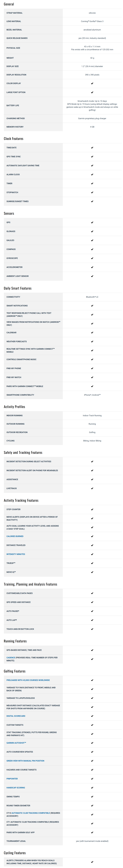The height and width of the screenshot is (868, 123).
Task: Click the checkmark next to Swing Tempo
Action: pos(92,797)
